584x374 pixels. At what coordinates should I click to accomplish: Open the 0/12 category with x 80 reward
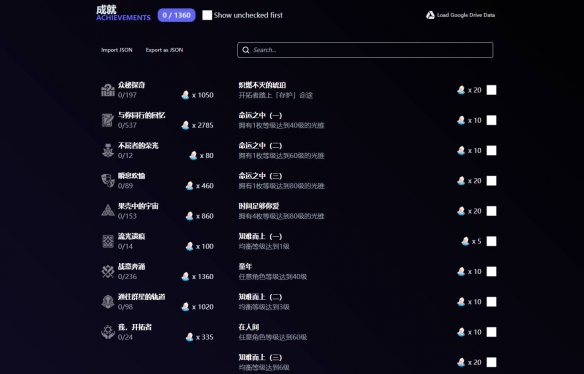[x=157, y=150]
